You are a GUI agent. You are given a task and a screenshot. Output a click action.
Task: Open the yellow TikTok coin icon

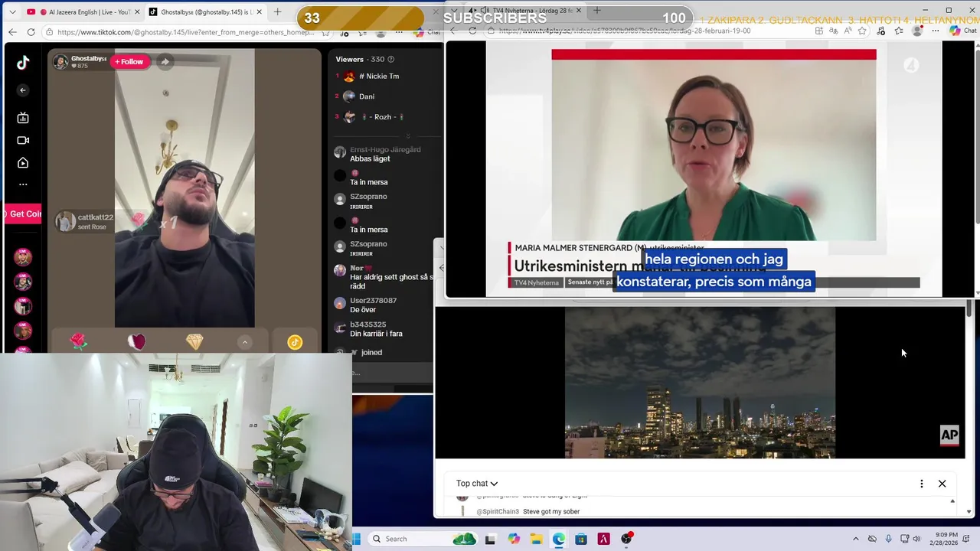[x=295, y=342]
